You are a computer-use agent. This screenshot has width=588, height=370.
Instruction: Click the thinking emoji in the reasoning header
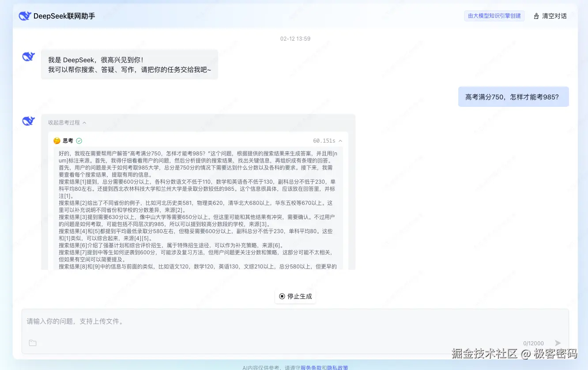tap(57, 140)
